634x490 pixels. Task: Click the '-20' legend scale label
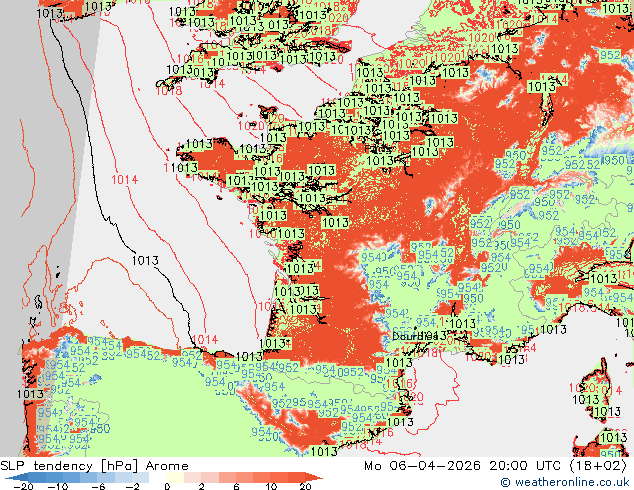(23, 486)
